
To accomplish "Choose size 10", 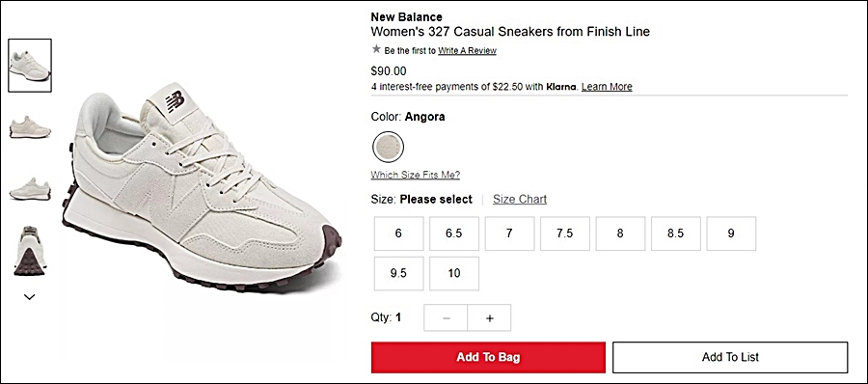I will [454, 273].
